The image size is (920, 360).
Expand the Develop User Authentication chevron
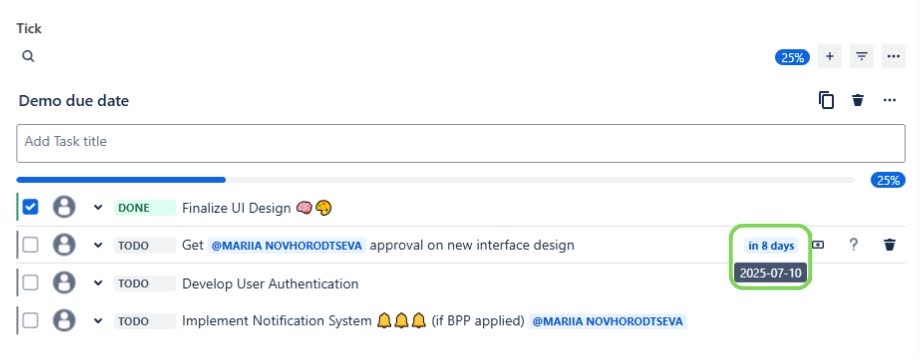coord(98,283)
